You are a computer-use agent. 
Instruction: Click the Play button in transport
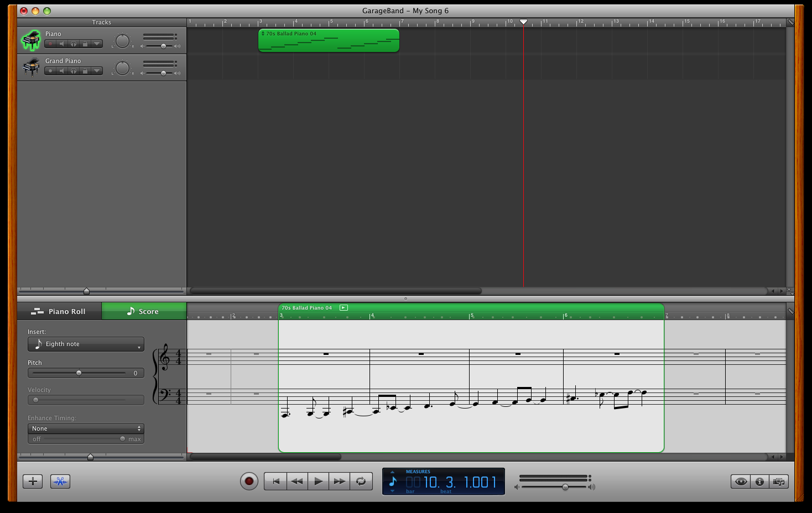(x=318, y=481)
